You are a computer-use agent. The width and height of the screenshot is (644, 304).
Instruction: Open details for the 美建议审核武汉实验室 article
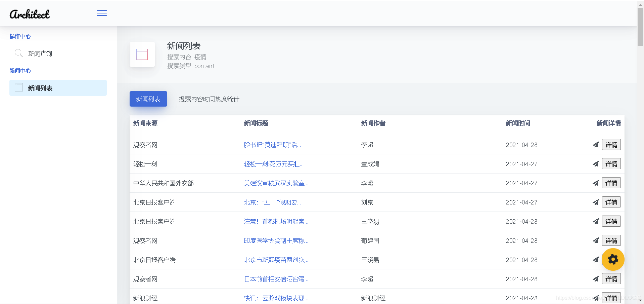coord(276,183)
